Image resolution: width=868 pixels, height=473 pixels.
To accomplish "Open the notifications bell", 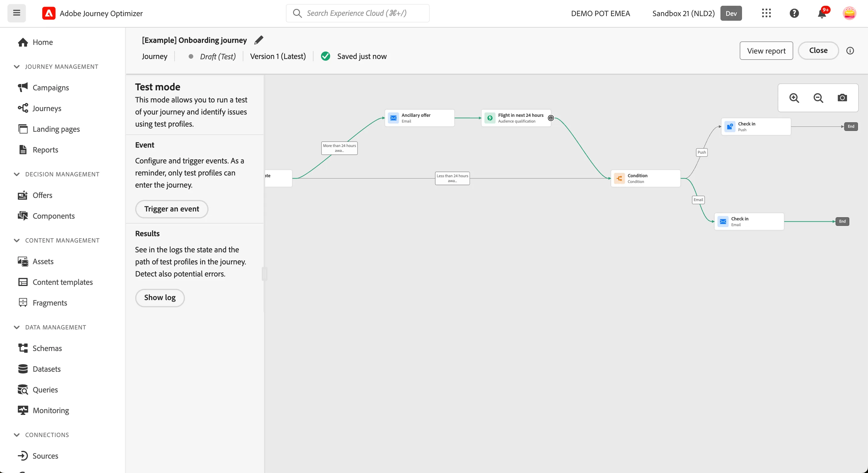I will (x=822, y=13).
